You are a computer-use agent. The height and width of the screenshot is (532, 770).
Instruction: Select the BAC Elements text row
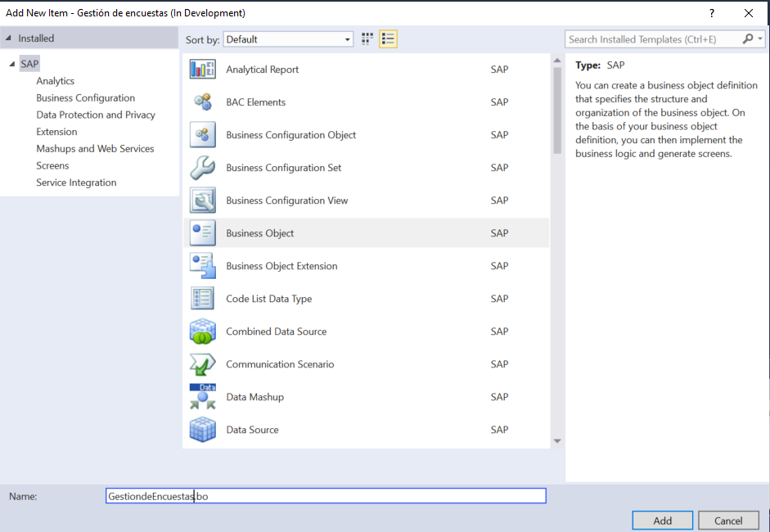pos(256,102)
